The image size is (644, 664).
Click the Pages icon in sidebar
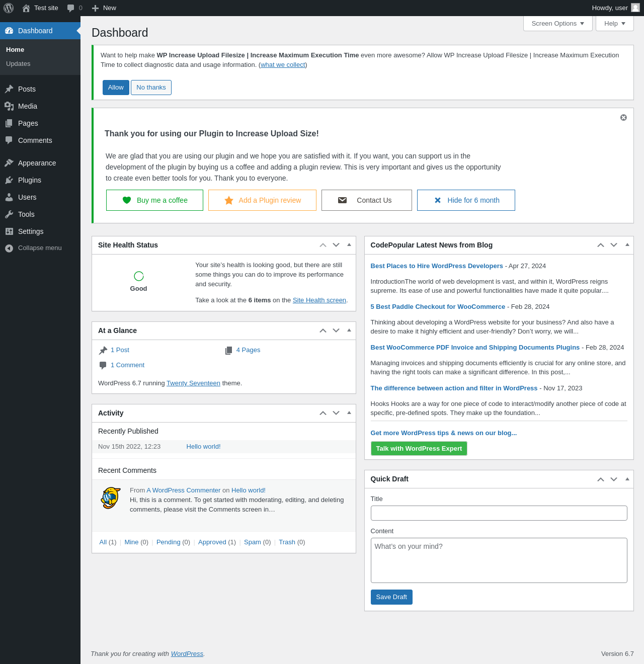[x=9, y=123]
